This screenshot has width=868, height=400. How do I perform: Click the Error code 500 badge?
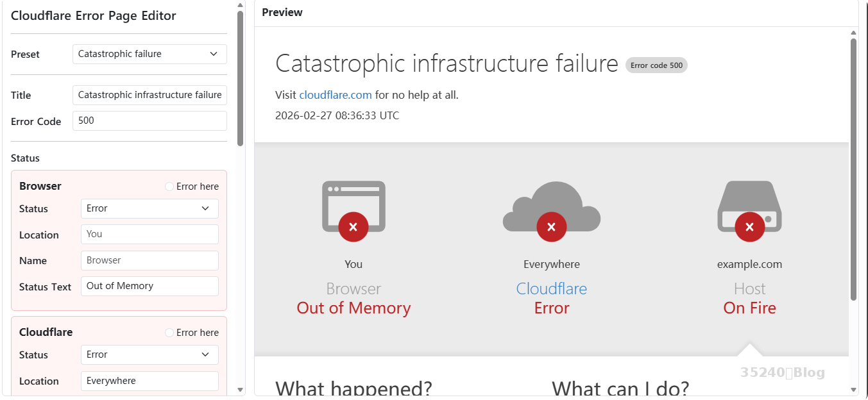click(656, 65)
